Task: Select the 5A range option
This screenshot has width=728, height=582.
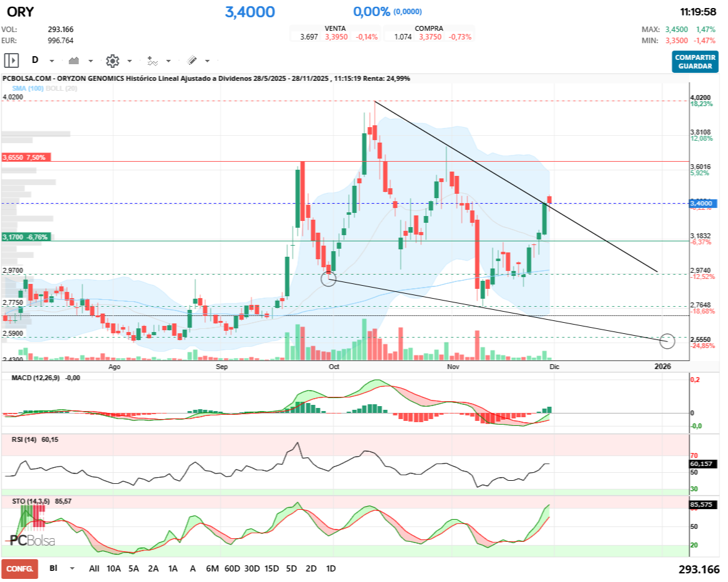Action: [133, 568]
